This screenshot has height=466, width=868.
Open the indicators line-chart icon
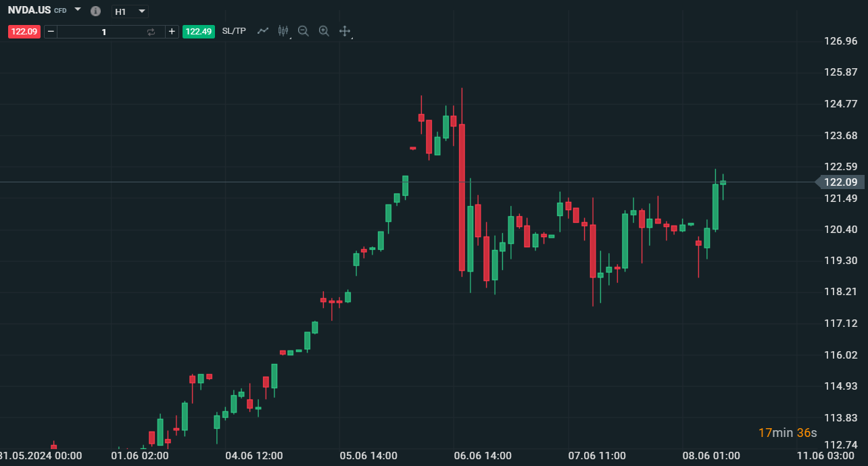tap(263, 31)
